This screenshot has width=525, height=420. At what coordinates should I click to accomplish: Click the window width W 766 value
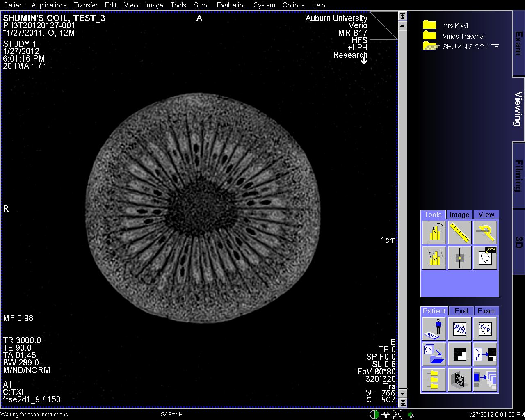381,393
